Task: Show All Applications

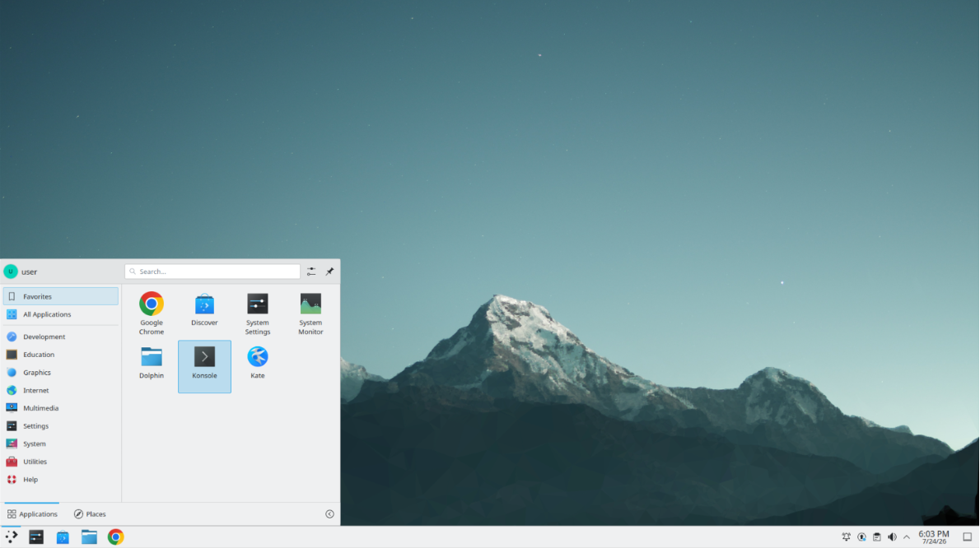Action: (61, 314)
